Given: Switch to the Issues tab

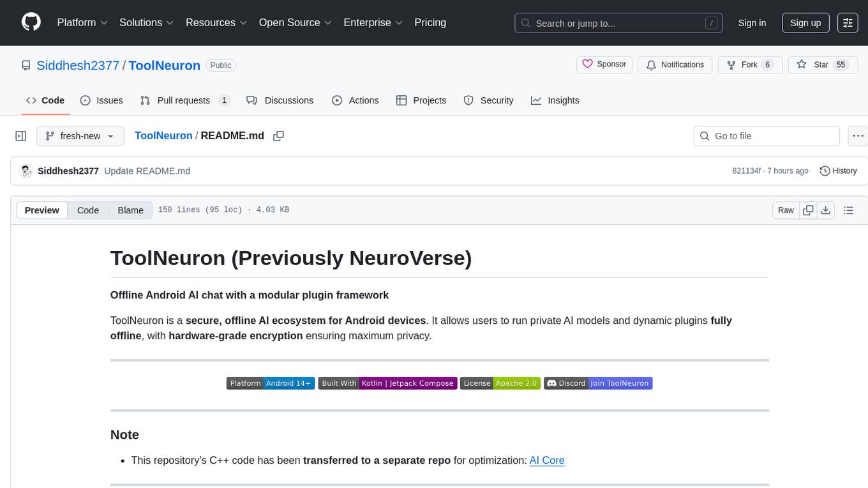Looking at the screenshot, I should click(101, 100).
